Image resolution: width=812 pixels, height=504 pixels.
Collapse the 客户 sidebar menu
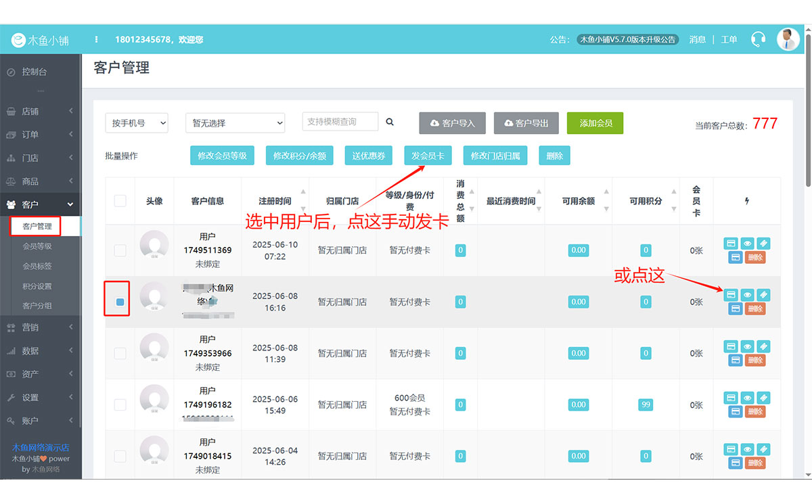(x=41, y=204)
